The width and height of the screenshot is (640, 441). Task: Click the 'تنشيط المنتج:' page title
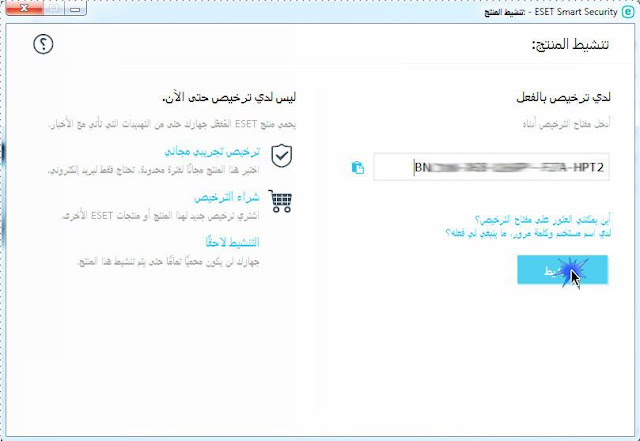tap(570, 44)
